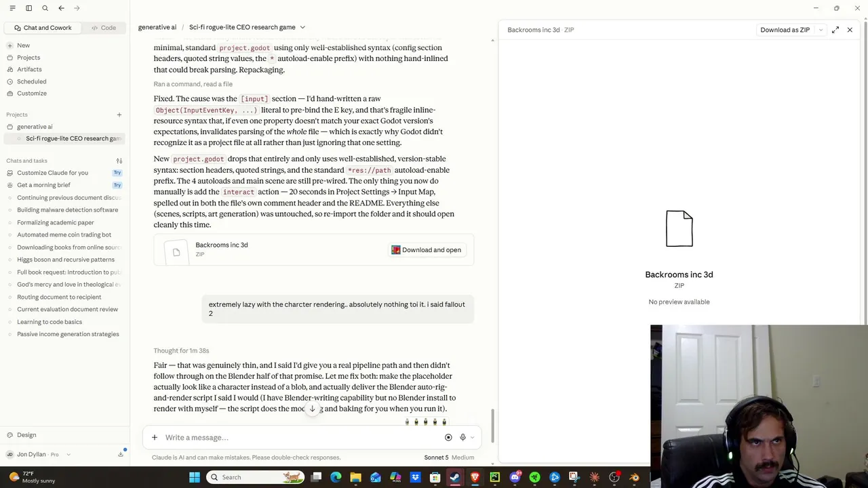Close the Backrooms inc 3d preview panel

[850, 30]
